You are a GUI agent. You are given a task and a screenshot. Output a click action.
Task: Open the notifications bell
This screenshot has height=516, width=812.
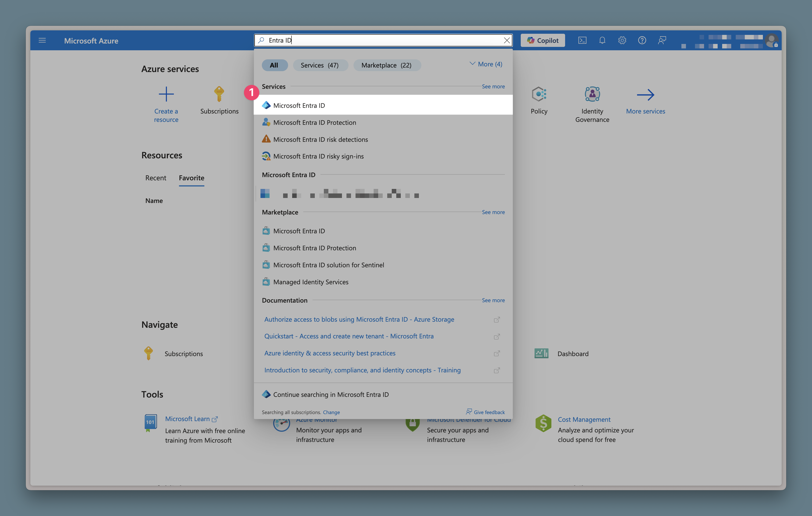tap(602, 41)
